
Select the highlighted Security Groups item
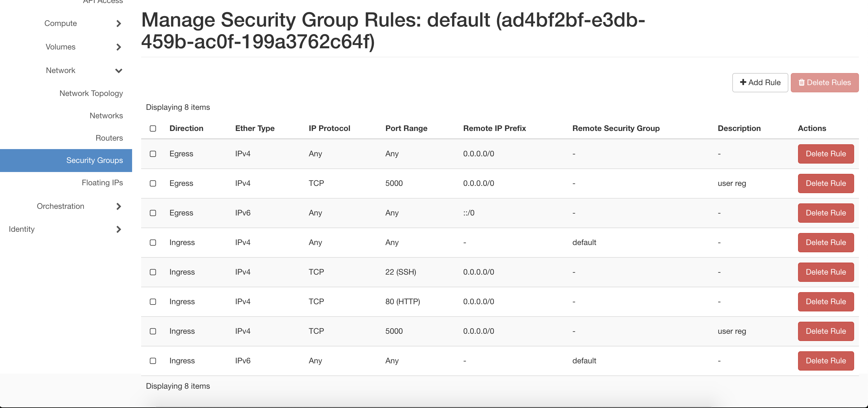click(66, 161)
